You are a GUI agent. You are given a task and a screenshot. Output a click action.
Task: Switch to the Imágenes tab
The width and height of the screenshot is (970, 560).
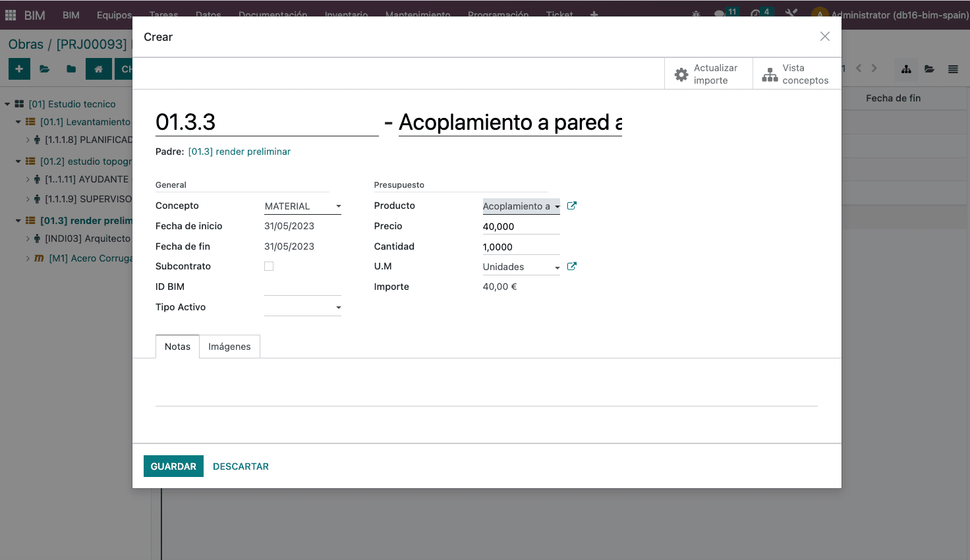[x=229, y=347]
